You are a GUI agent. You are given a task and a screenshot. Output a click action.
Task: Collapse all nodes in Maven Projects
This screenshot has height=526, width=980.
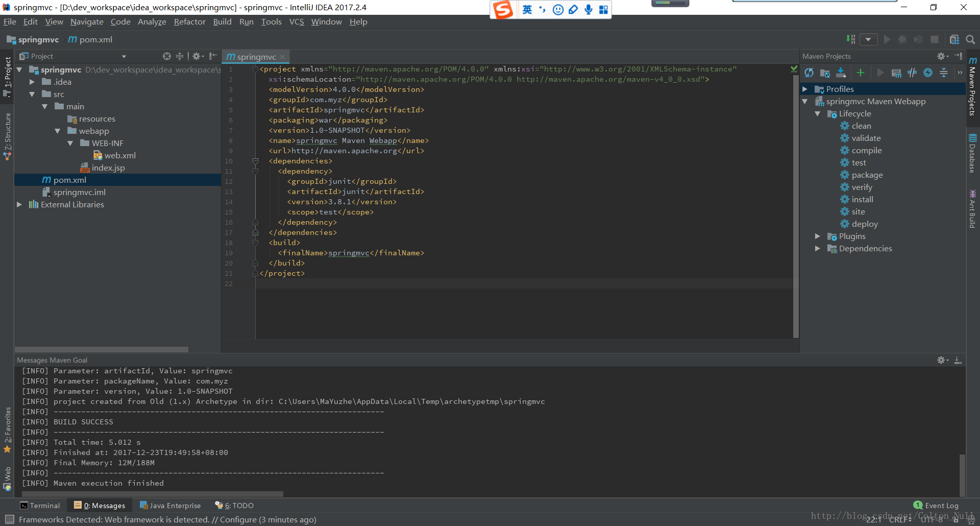click(944, 73)
